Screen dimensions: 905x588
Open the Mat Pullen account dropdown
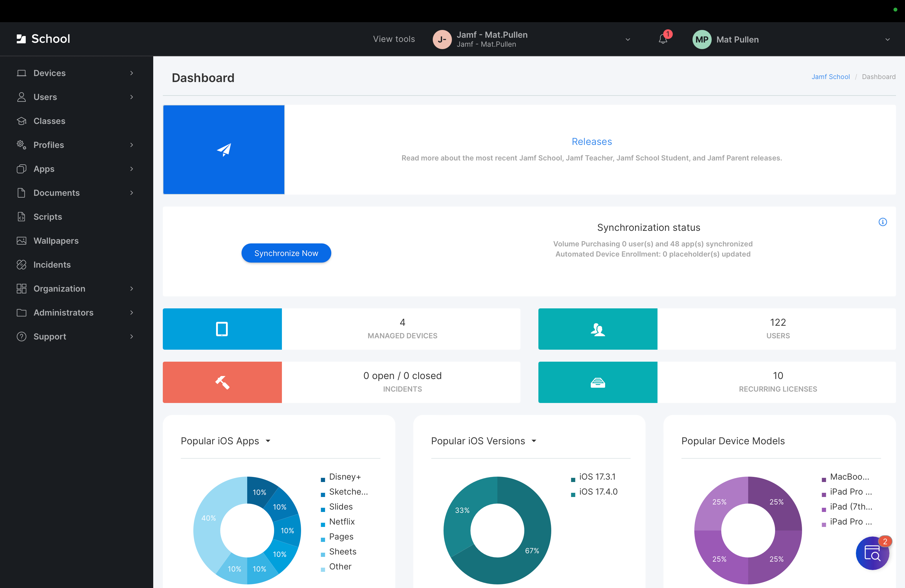(x=887, y=40)
